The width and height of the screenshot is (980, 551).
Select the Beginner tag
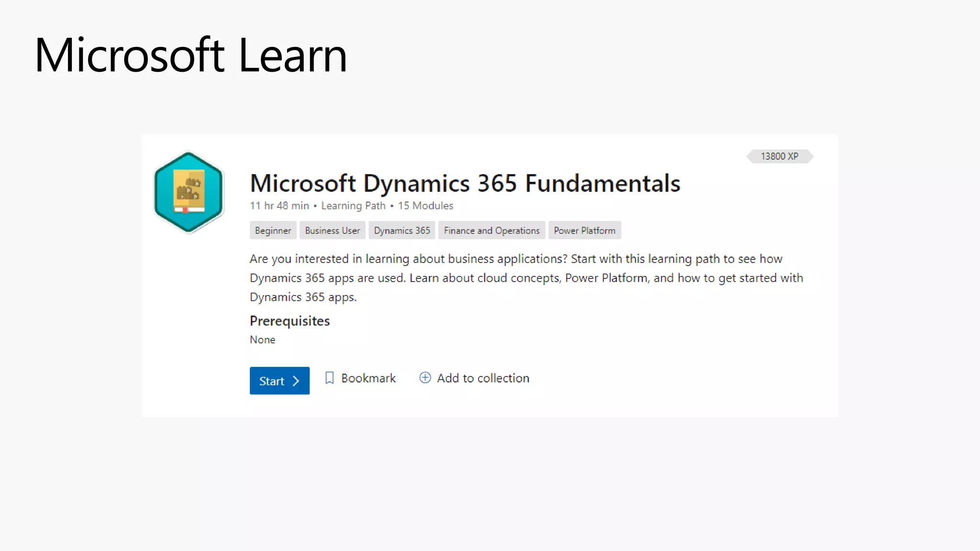(273, 231)
